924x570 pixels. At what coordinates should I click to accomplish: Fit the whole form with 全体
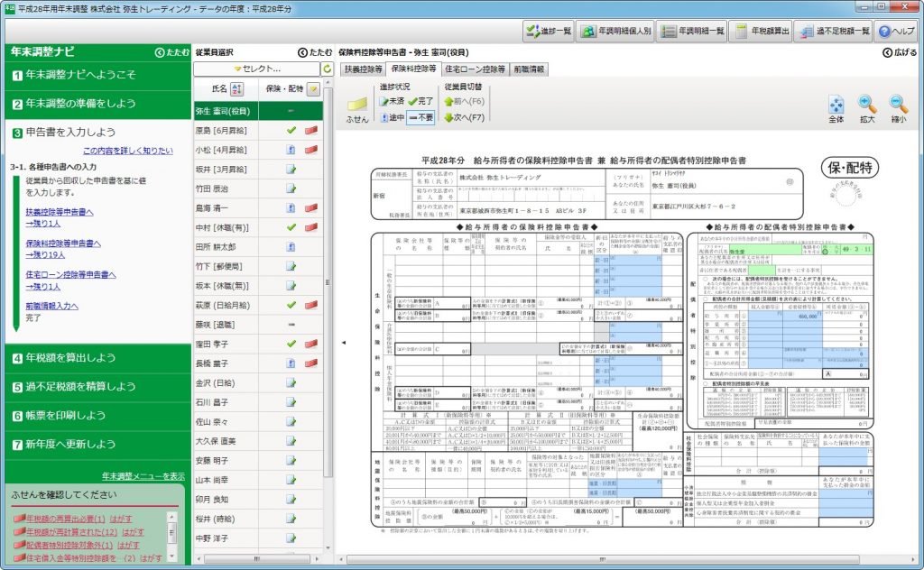click(x=836, y=109)
